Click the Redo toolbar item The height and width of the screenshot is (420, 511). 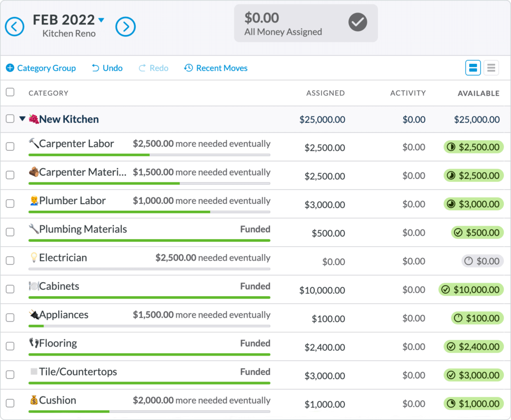(x=154, y=68)
